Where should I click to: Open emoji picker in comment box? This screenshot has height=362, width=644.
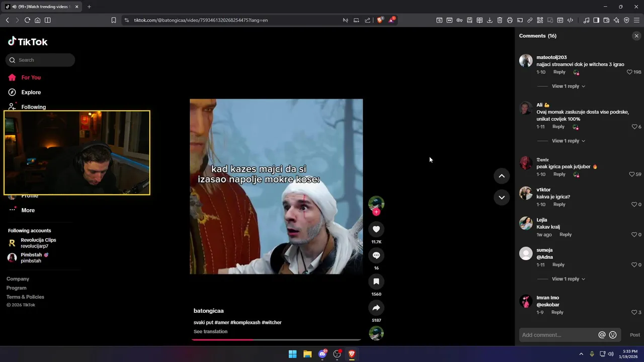point(613,335)
